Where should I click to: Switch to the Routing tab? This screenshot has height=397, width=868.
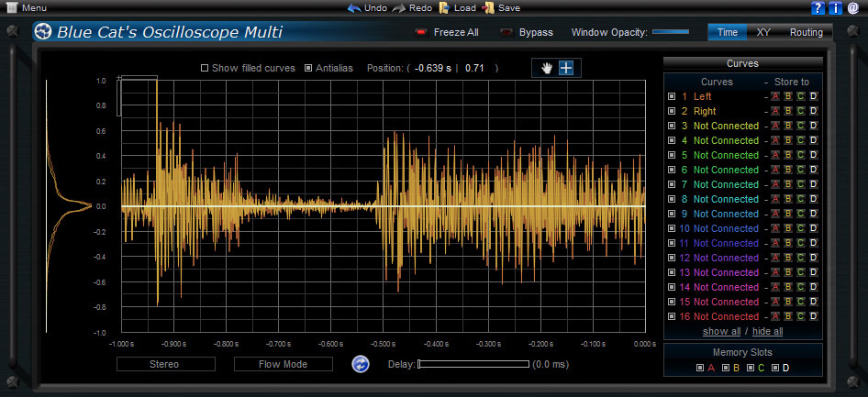tap(806, 32)
